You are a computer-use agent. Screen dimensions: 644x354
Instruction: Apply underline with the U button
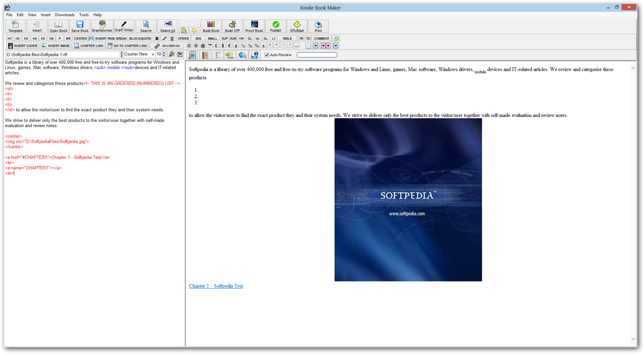(x=172, y=38)
